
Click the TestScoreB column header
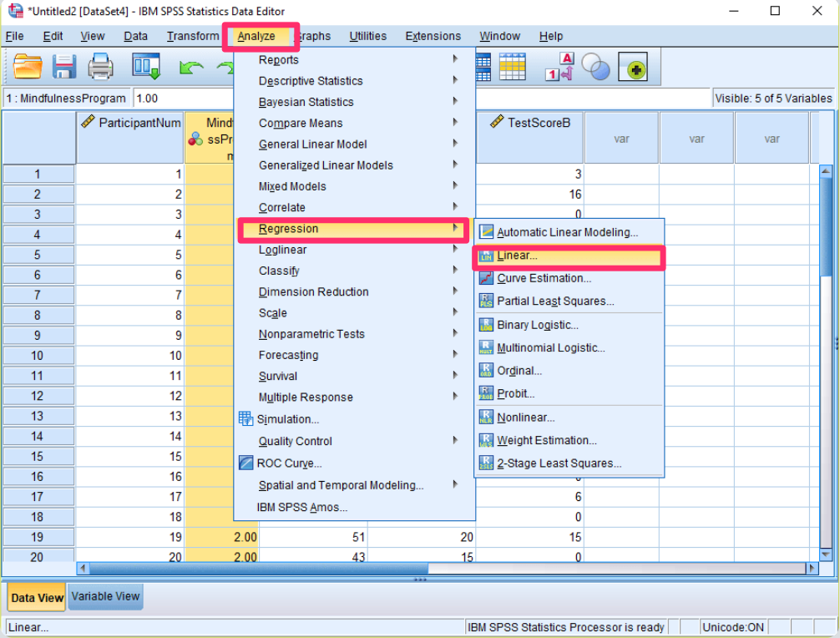click(529, 137)
